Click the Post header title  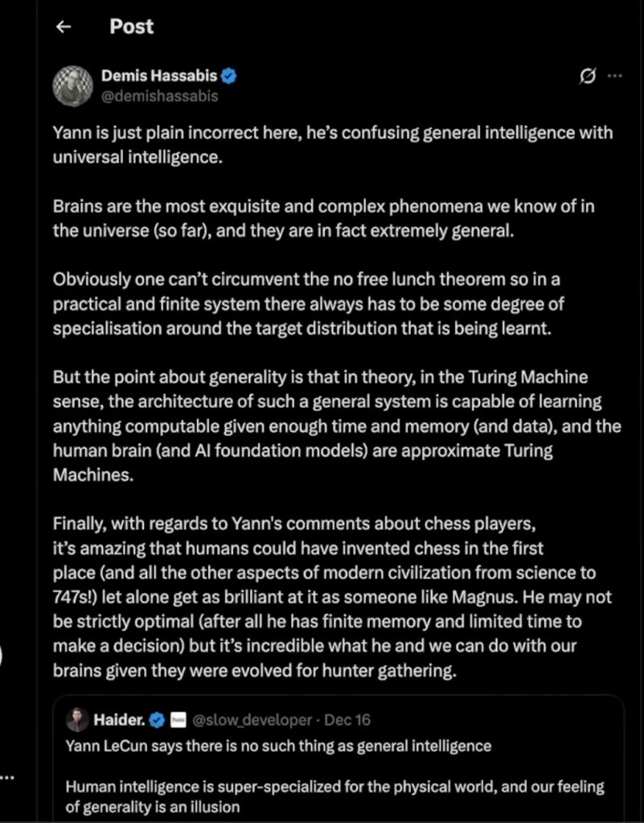pyautogui.click(x=131, y=27)
